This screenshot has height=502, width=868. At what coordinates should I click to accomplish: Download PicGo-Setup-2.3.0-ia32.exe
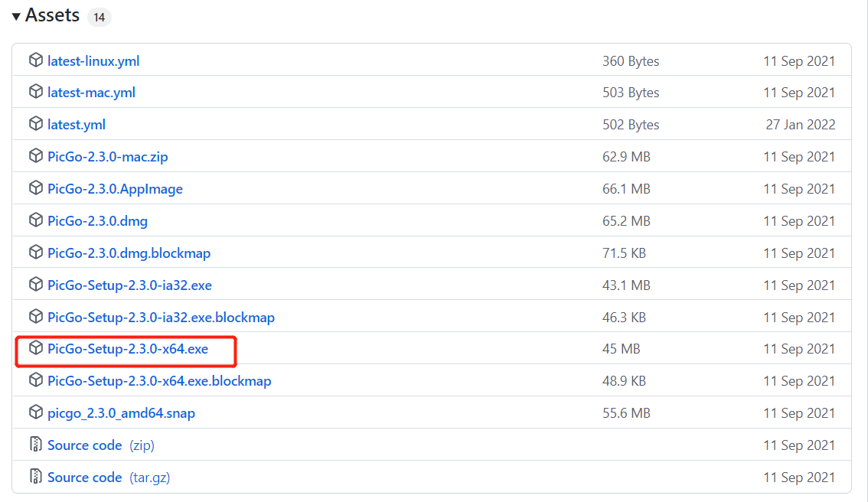click(x=129, y=285)
